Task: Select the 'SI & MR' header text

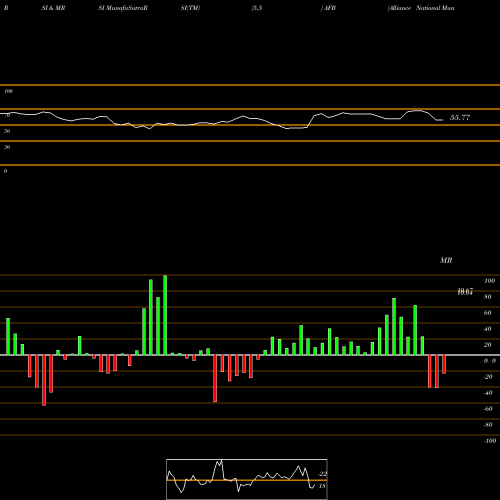Action: pos(53,8)
